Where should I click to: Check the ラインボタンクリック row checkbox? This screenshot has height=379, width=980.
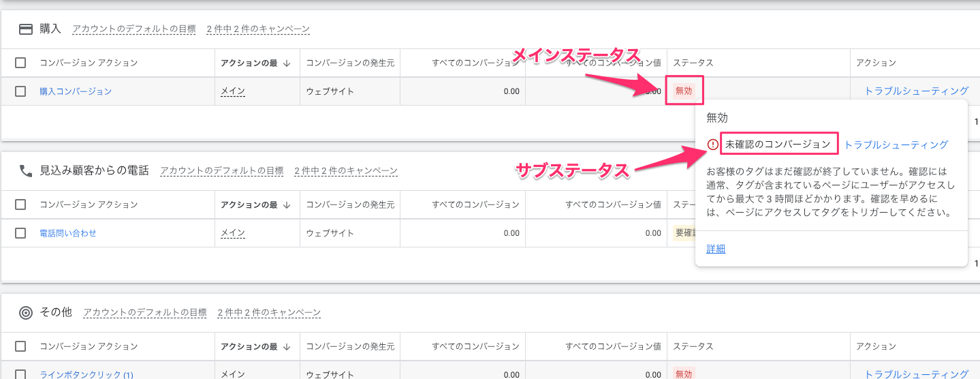(x=20, y=374)
